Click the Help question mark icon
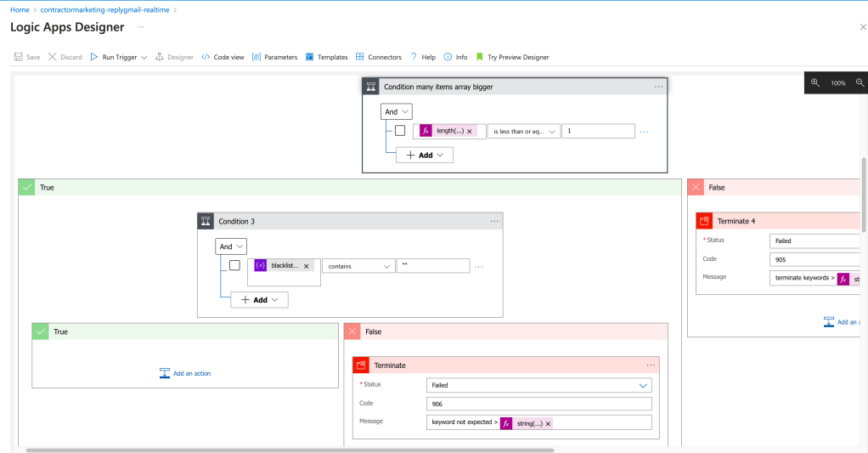The height and width of the screenshot is (453, 868). [x=414, y=56]
